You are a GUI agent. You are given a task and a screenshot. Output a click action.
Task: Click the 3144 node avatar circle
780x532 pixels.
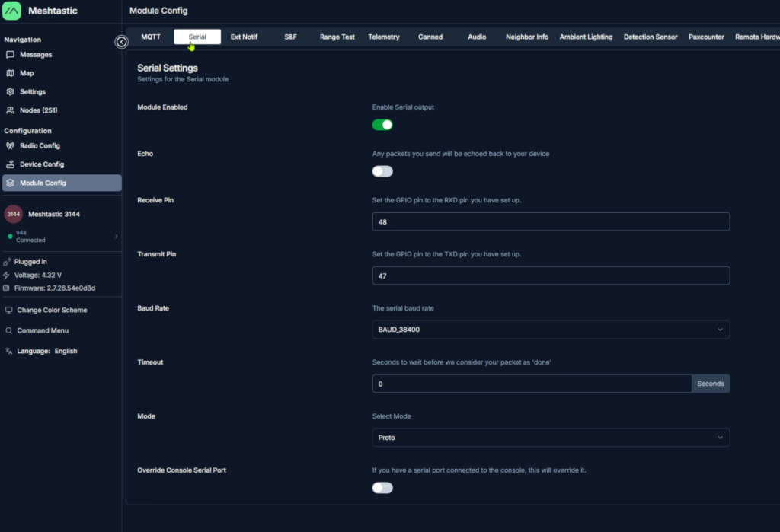tap(14, 215)
